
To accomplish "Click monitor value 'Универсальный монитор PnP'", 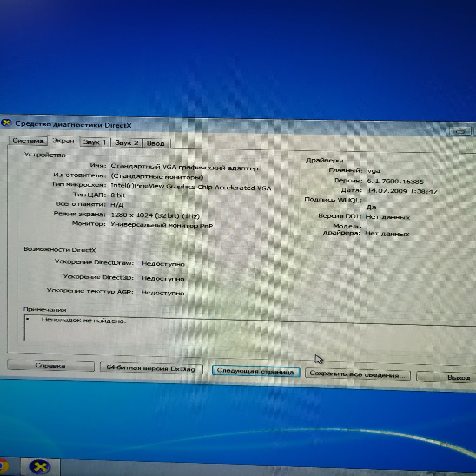I will [x=162, y=225].
